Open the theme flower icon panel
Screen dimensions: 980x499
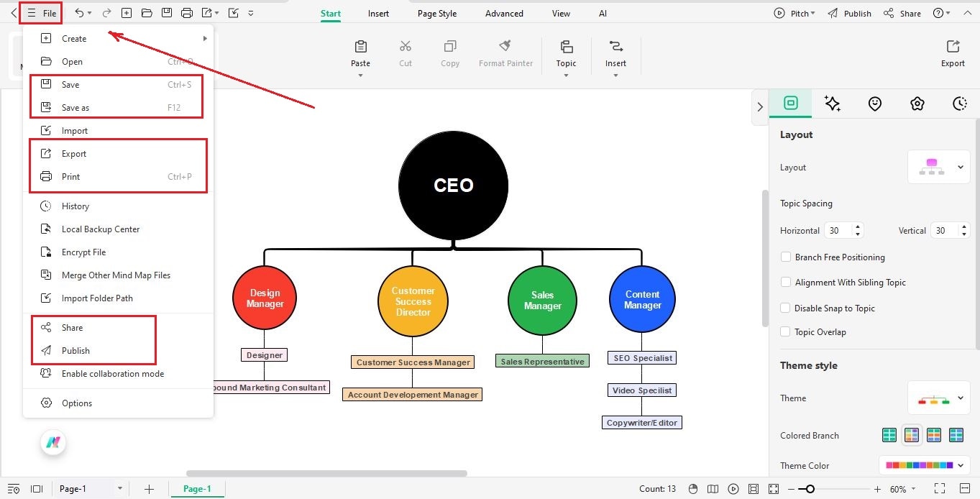tap(917, 104)
